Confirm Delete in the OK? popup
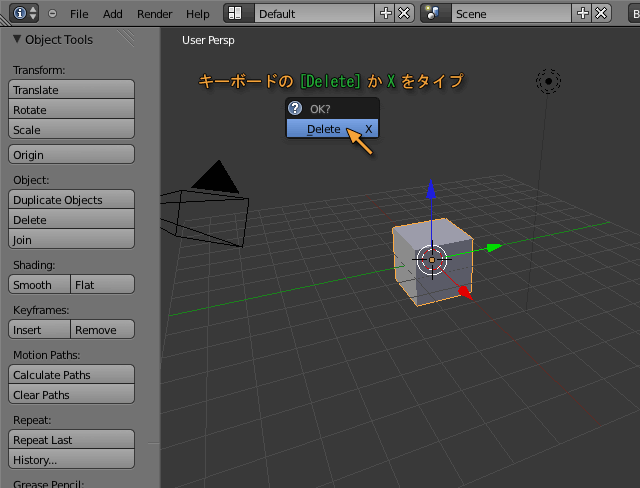The image size is (640, 488). pyautogui.click(x=324, y=129)
